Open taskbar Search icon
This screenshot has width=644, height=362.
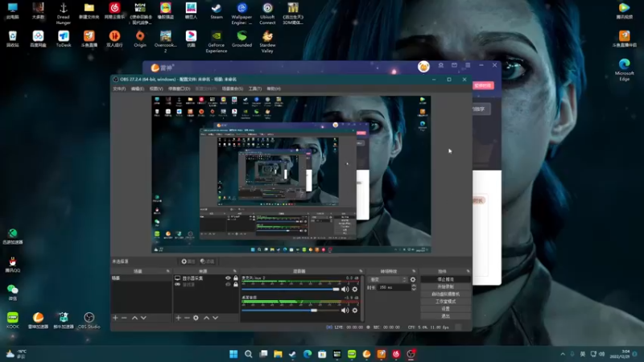248,354
